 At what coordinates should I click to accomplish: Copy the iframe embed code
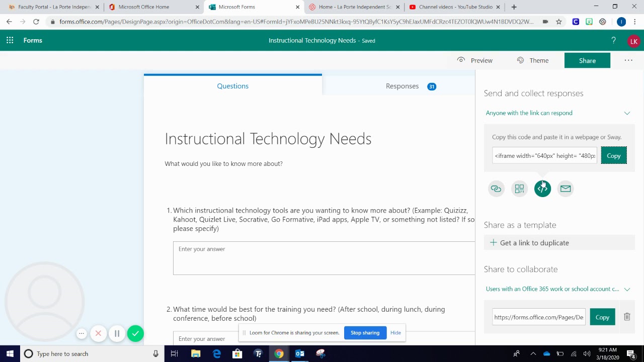(614, 156)
